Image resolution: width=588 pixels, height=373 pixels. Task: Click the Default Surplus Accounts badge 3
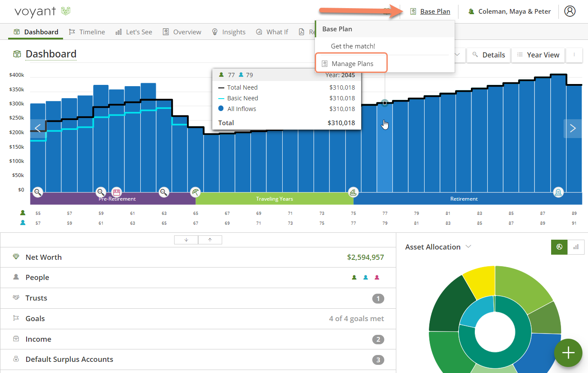pyautogui.click(x=378, y=360)
